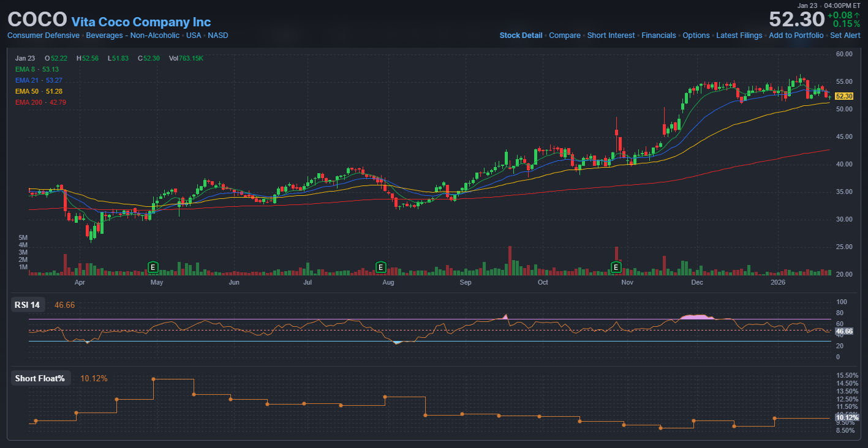Click the H 52.56 high price readout
The width and height of the screenshot is (868, 448).
tap(88, 58)
